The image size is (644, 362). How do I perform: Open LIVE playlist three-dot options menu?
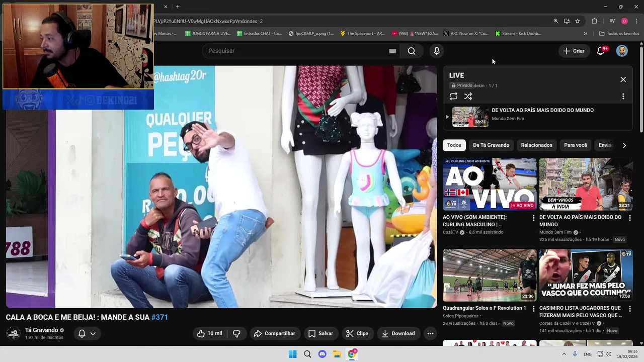[x=623, y=97]
